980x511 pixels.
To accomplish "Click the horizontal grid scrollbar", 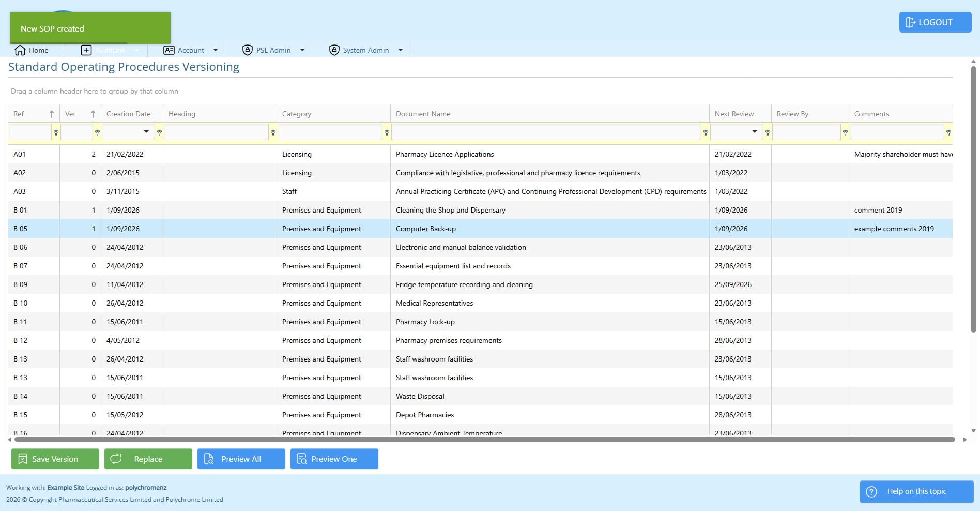I will point(485,440).
